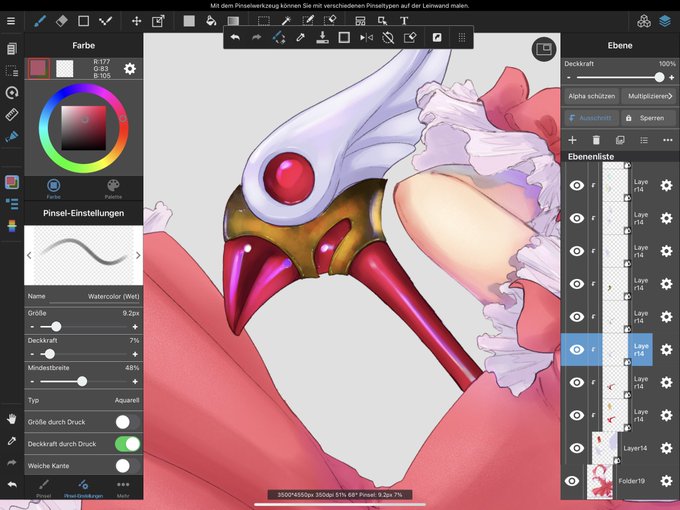This screenshot has width=680, height=510.
Task: Toggle 'Ausschnitt' clipping for the layer
Action: pos(592,118)
